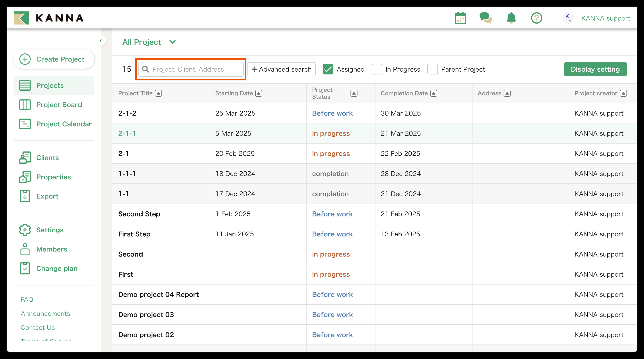This screenshot has width=644, height=359.
Task: Enable the In Progress checkbox
Action: [377, 69]
